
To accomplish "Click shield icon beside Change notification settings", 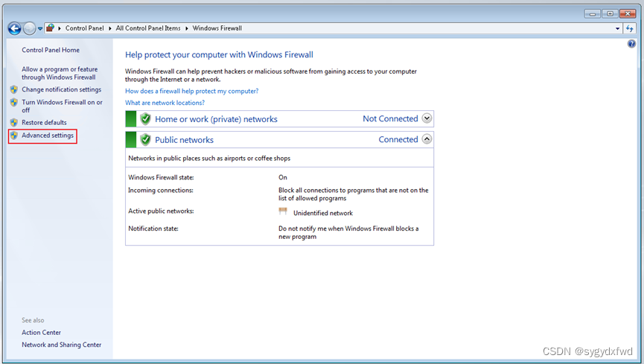I will (x=14, y=89).
